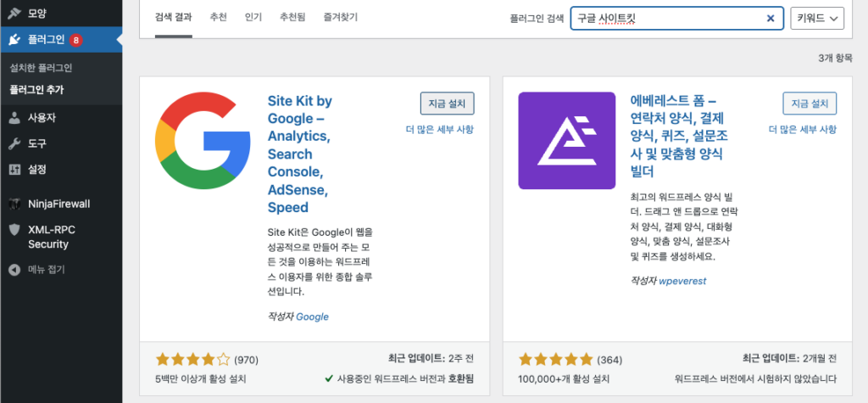Open the Google author link
This screenshot has height=403, width=868.
tap(312, 316)
